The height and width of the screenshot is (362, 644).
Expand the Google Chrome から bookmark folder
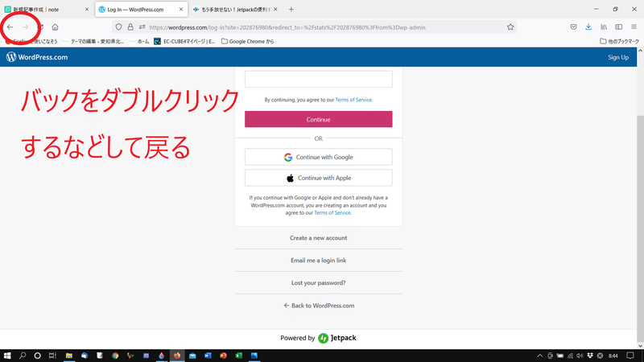pos(247,42)
